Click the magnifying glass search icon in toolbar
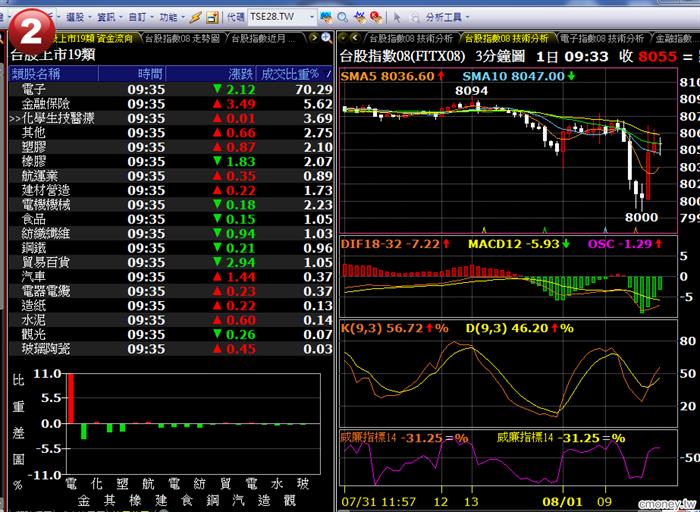Screen dimensions: 700x512 click(342, 17)
